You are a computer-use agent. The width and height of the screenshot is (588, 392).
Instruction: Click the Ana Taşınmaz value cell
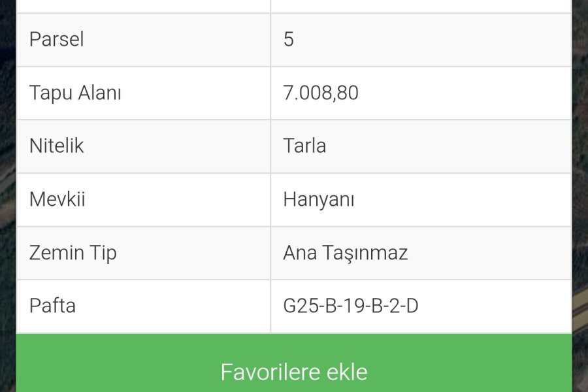(421, 253)
